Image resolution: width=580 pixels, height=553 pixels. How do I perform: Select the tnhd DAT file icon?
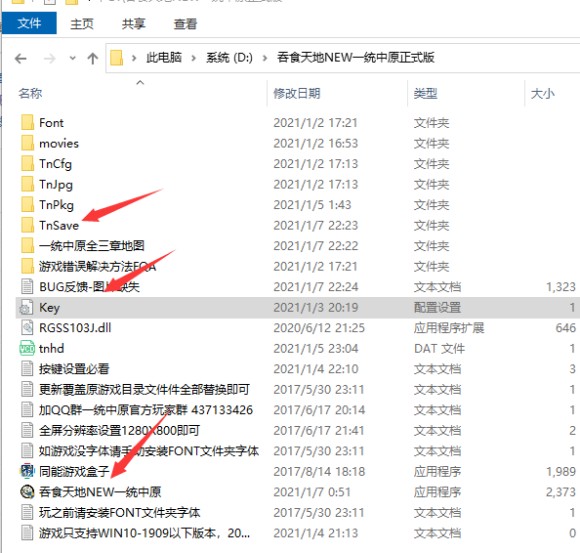pyautogui.click(x=27, y=348)
